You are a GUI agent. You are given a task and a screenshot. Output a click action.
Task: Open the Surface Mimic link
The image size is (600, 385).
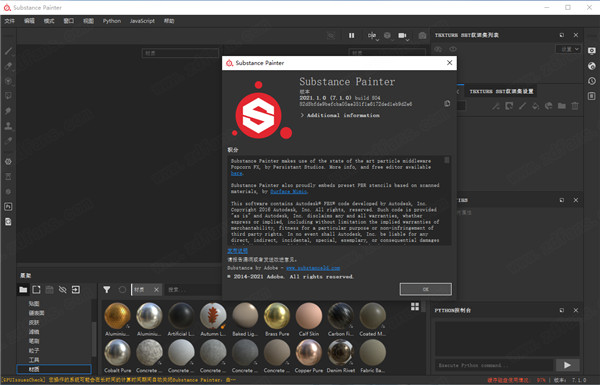289,191
